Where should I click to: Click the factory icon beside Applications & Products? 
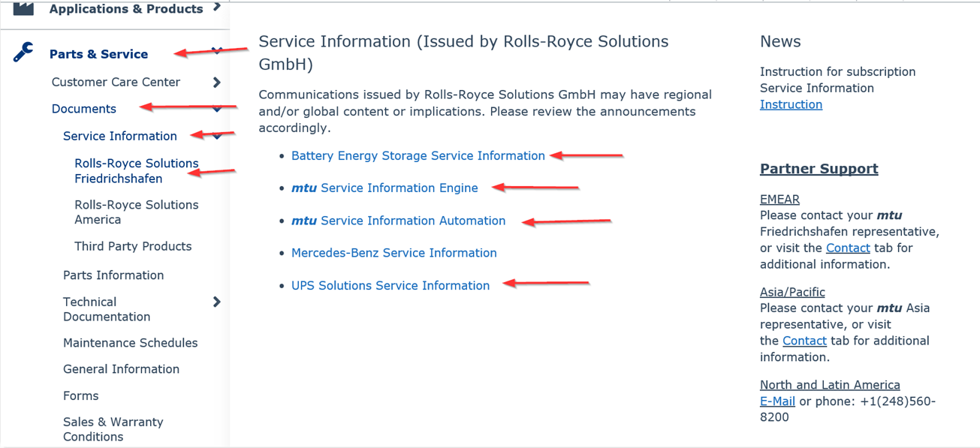[23, 8]
